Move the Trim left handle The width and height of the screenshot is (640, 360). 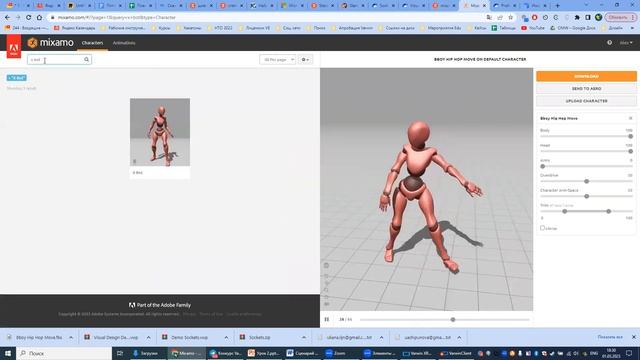pyautogui.click(x=564, y=211)
